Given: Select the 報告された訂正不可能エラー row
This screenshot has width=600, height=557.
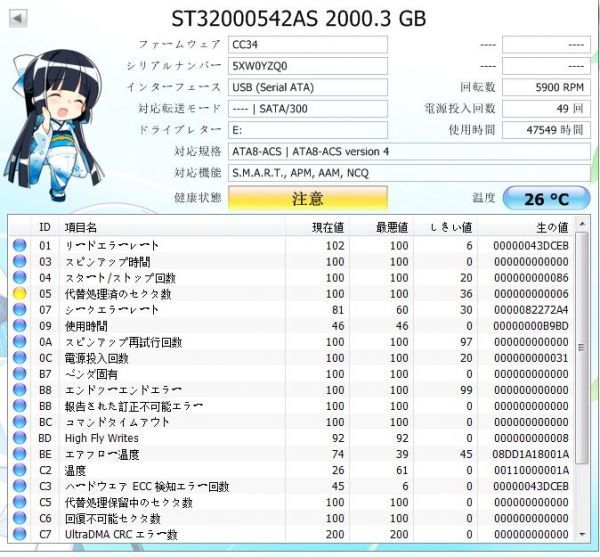Looking at the screenshot, I should [x=291, y=406].
